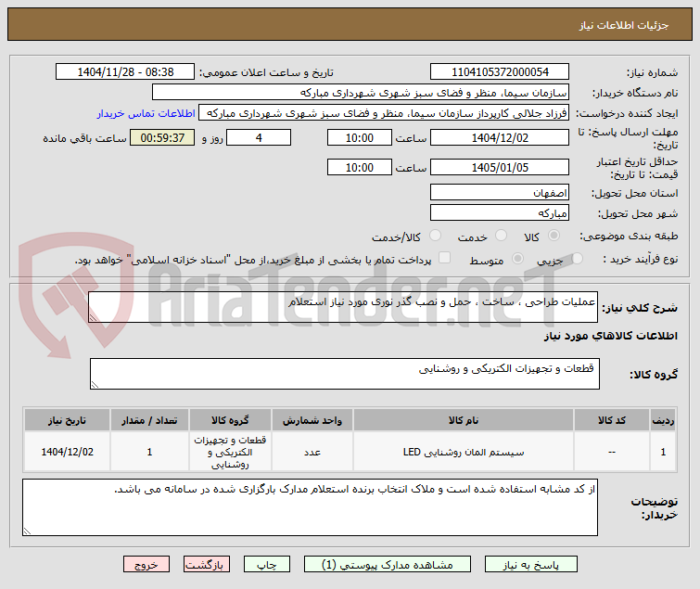This screenshot has height=589, width=700.
Task: Click the تاریخ نیاز column header
Action: tap(67, 420)
